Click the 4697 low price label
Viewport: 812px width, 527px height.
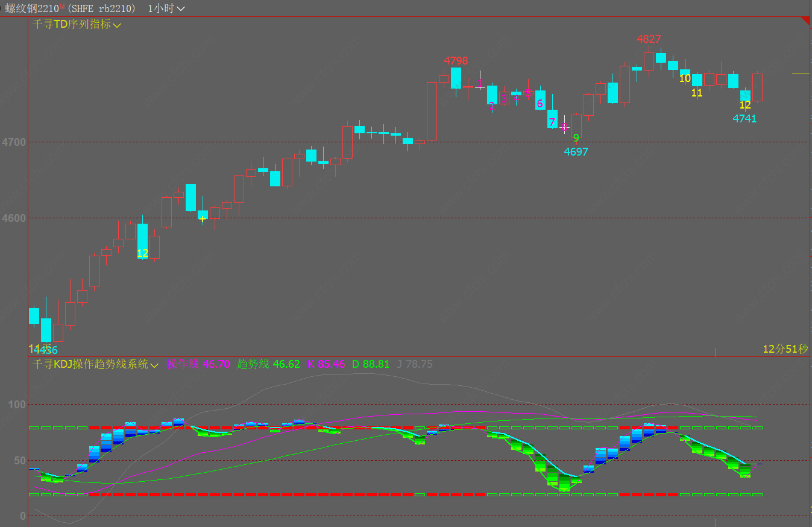576,152
